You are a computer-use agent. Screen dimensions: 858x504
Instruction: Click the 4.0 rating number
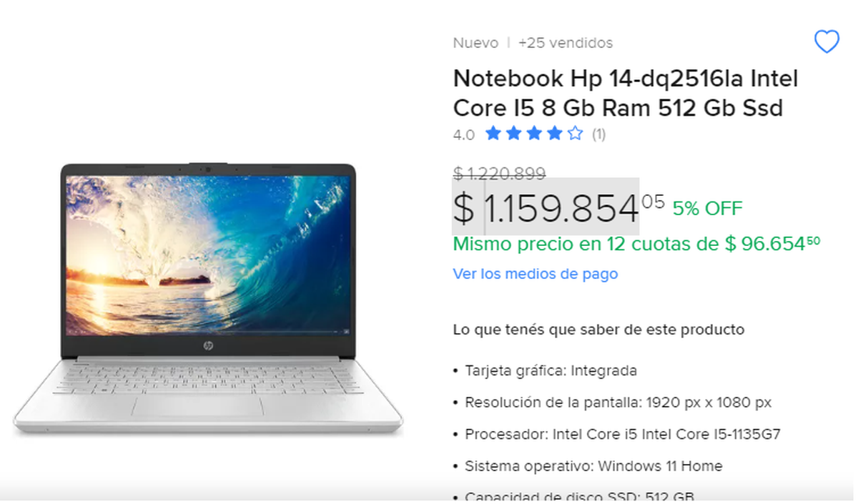(463, 134)
